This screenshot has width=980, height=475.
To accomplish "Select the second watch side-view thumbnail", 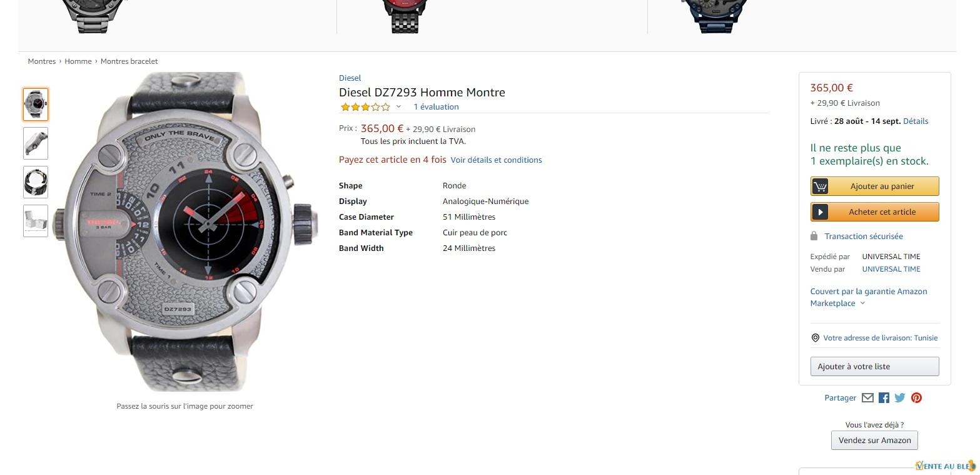I will [36, 143].
